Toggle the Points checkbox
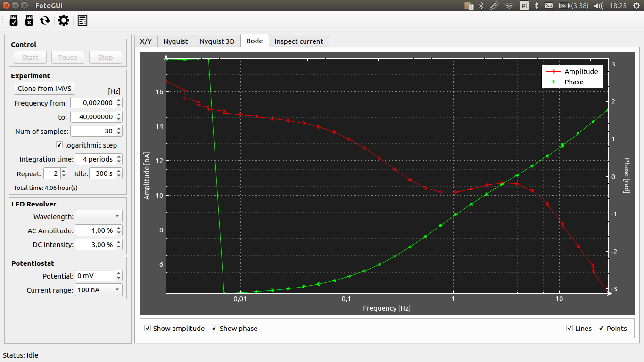This screenshot has height=362, width=644. click(601, 328)
